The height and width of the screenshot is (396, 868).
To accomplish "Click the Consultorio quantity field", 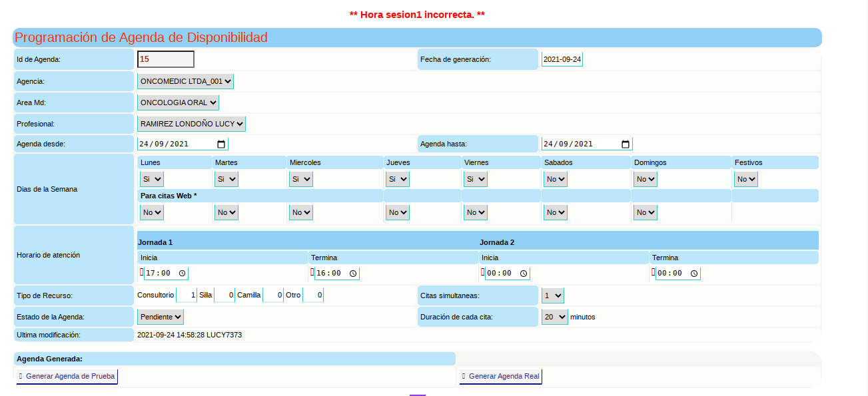I will pos(187,295).
